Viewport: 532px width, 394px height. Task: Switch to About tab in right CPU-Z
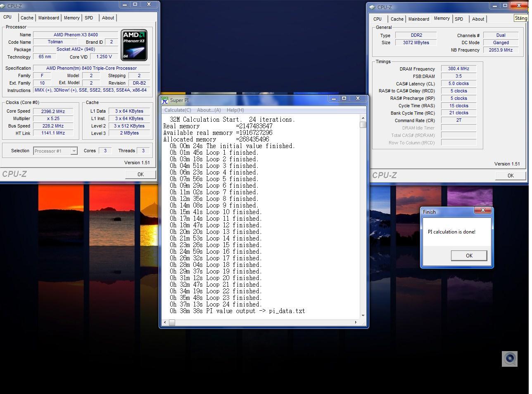[478, 19]
